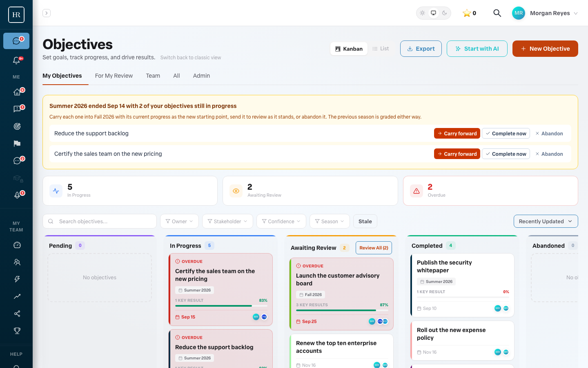Viewport: 588px width, 368px height.
Task: Open the trophy icon in sidebar
Action: (17, 331)
